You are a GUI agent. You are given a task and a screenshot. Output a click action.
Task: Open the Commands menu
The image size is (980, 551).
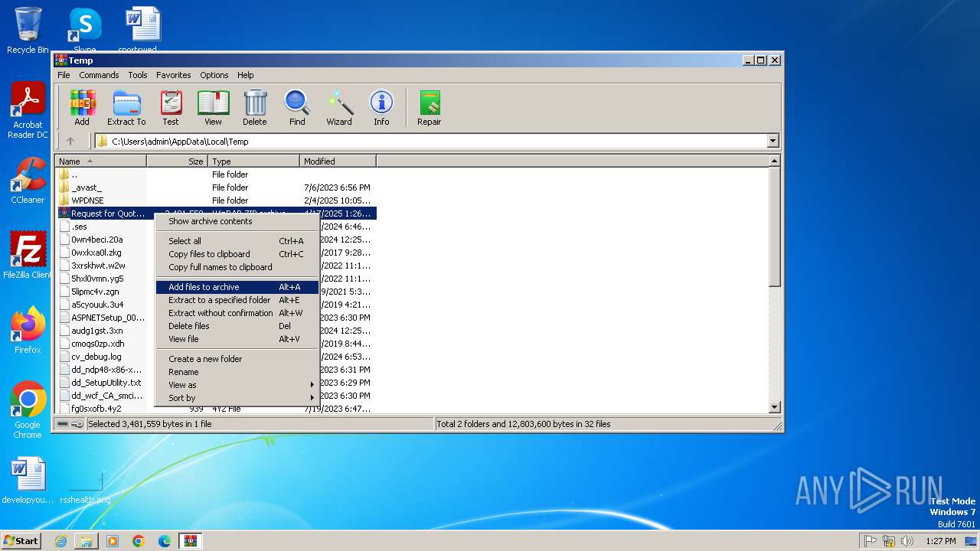click(99, 75)
